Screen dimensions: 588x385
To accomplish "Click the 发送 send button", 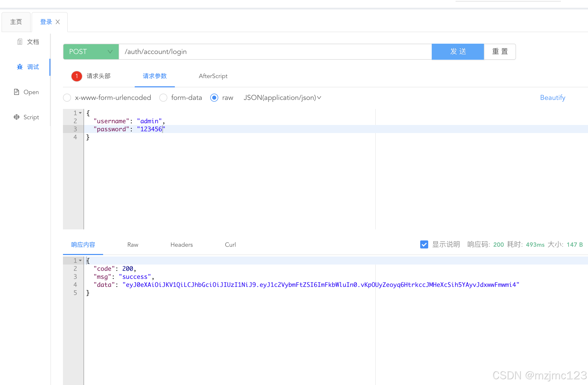I will (x=458, y=52).
